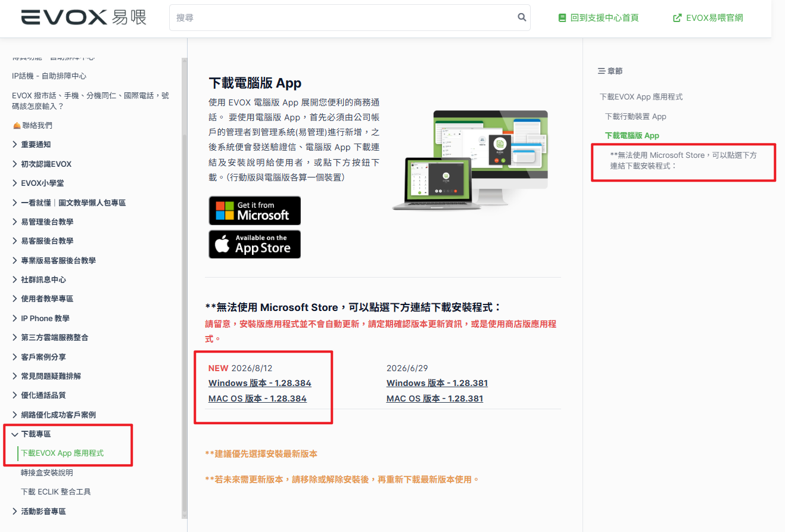The width and height of the screenshot is (785, 532).
Task: Click the 章節 list icon
Action: [602, 71]
